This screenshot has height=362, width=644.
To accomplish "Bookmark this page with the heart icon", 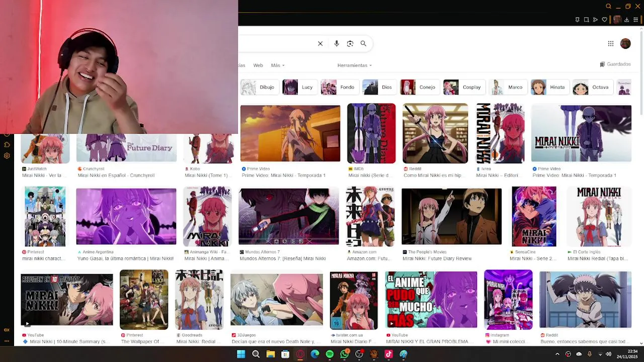I will pos(604,20).
